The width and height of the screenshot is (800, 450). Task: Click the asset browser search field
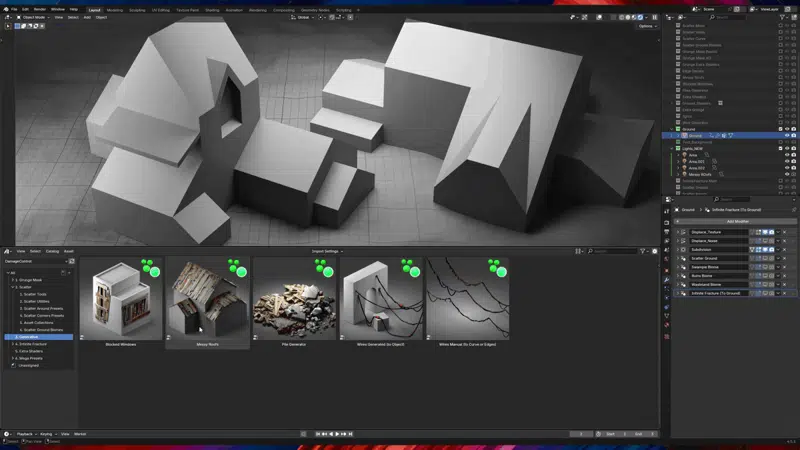[611, 251]
